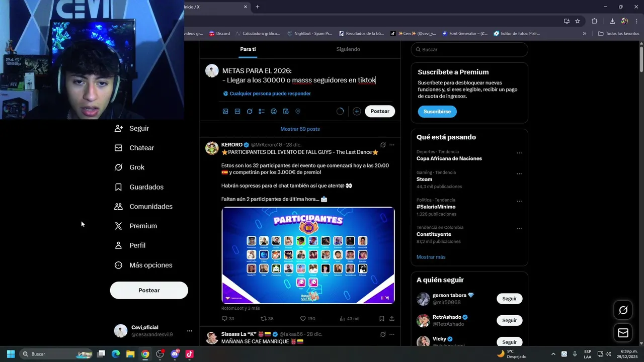
Task: Bookmark this page with star icon
Action: pos(578,21)
